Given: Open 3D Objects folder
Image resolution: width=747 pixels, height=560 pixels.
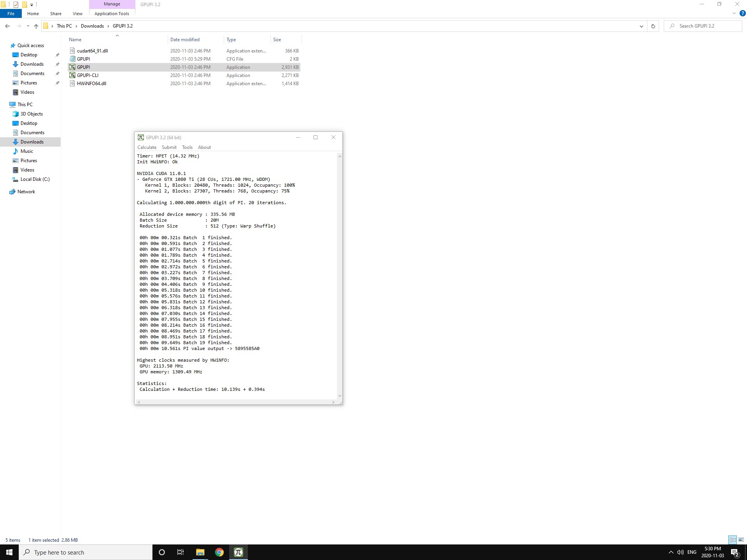Looking at the screenshot, I should pos(32,114).
